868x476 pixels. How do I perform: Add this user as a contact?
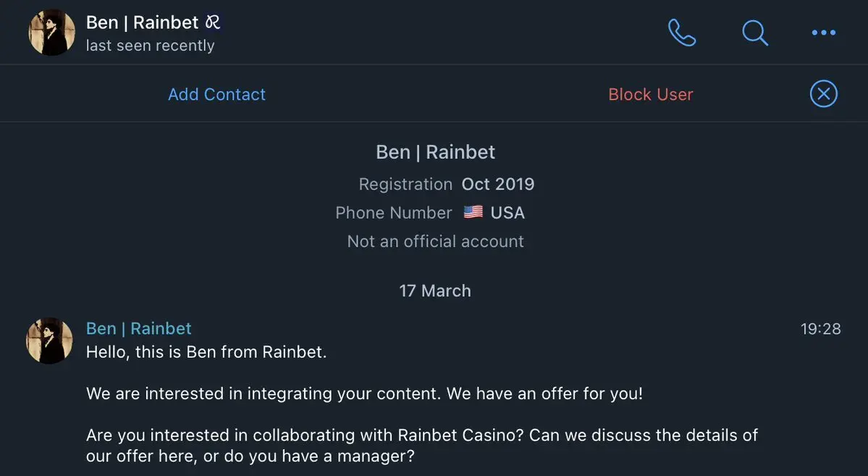pos(216,94)
